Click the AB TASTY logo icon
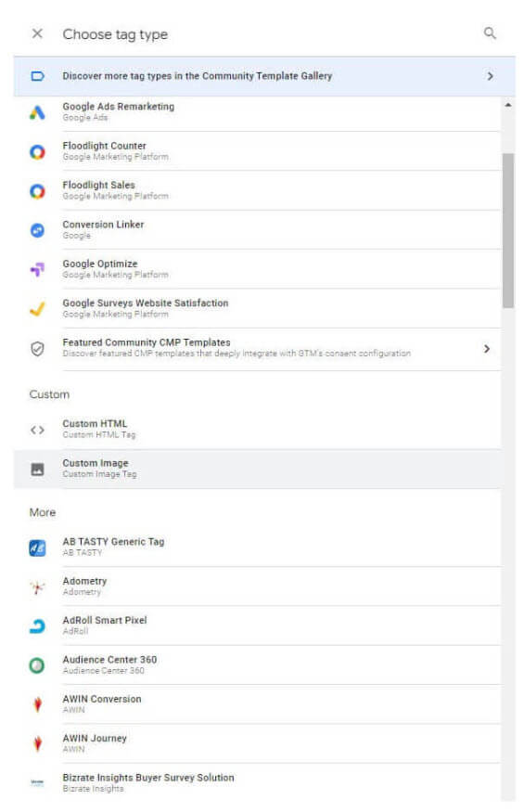524x812 pixels. click(37, 548)
